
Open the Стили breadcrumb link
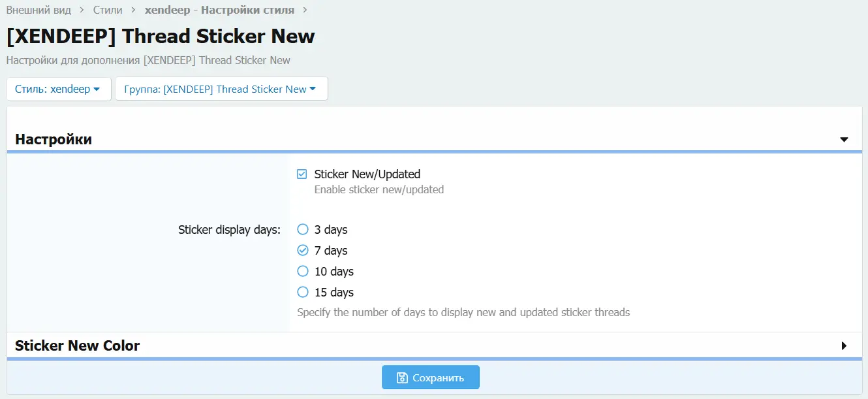(107, 10)
